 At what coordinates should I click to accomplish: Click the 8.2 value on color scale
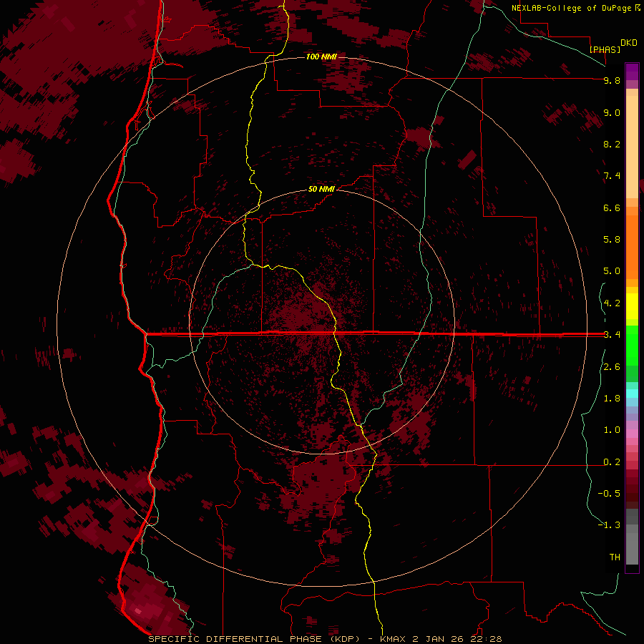[x=612, y=144]
